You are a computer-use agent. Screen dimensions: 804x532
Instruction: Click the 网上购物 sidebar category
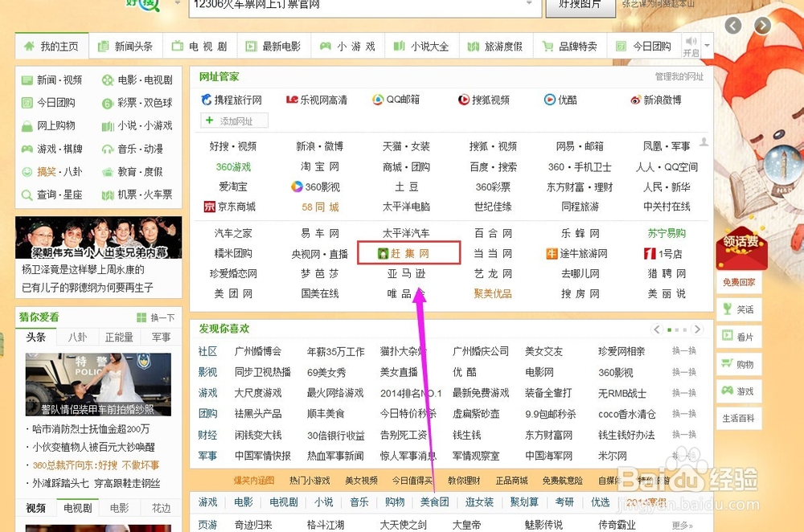click(x=48, y=125)
